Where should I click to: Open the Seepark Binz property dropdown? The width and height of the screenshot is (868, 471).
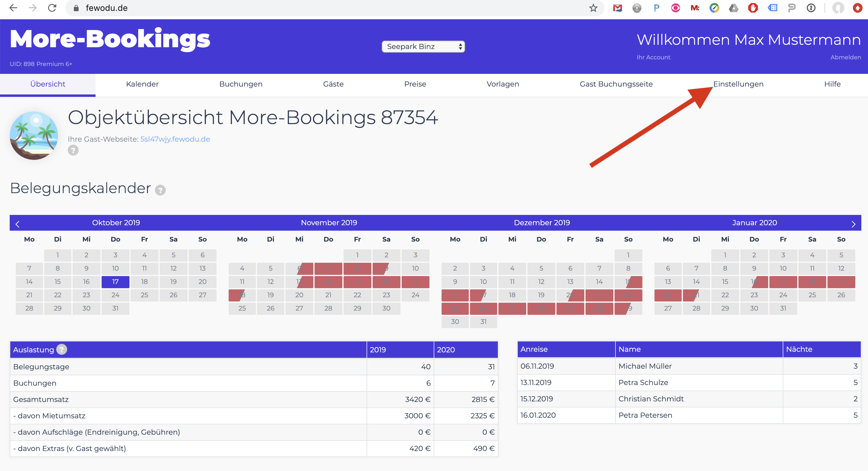click(x=423, y=46)
